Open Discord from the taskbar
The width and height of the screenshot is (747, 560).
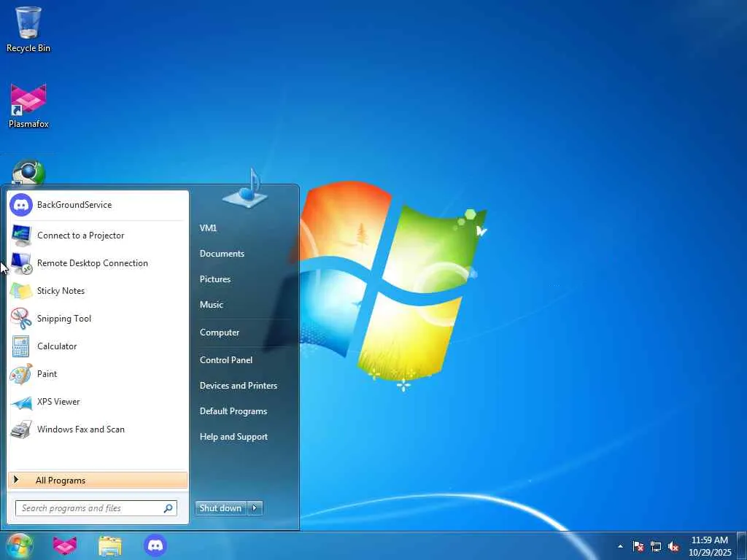pyautogui.click(x=155, y=545)
